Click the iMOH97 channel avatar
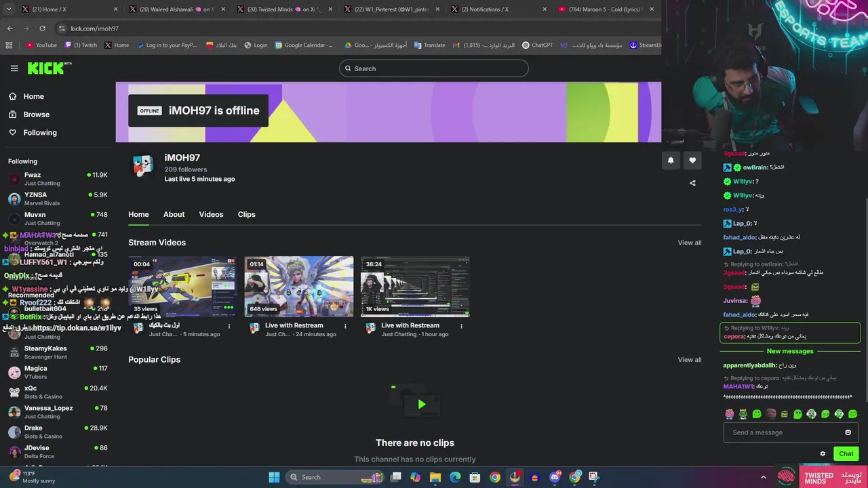 142,167
